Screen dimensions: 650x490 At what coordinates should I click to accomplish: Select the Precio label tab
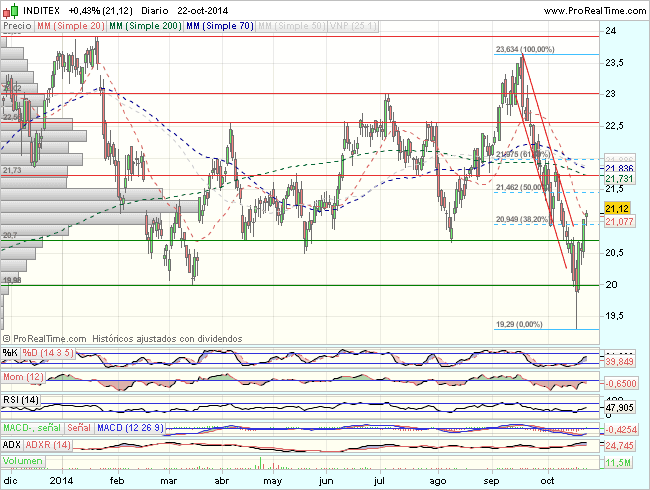pos(17,26)
